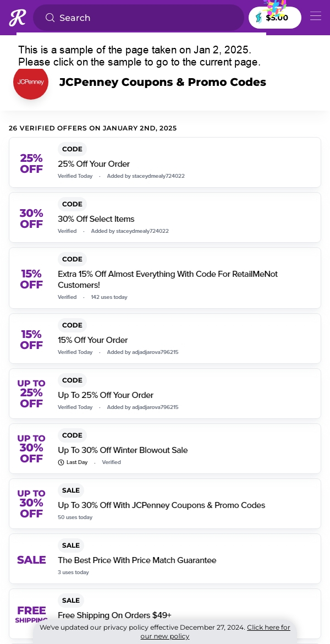The height and width of the screenshot is (644, 330).
Task: Focus the Search input field
Action: point(139,18)
